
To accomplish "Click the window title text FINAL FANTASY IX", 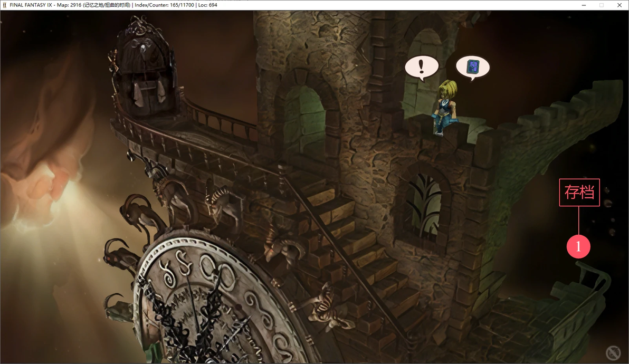I will point(31,5).
